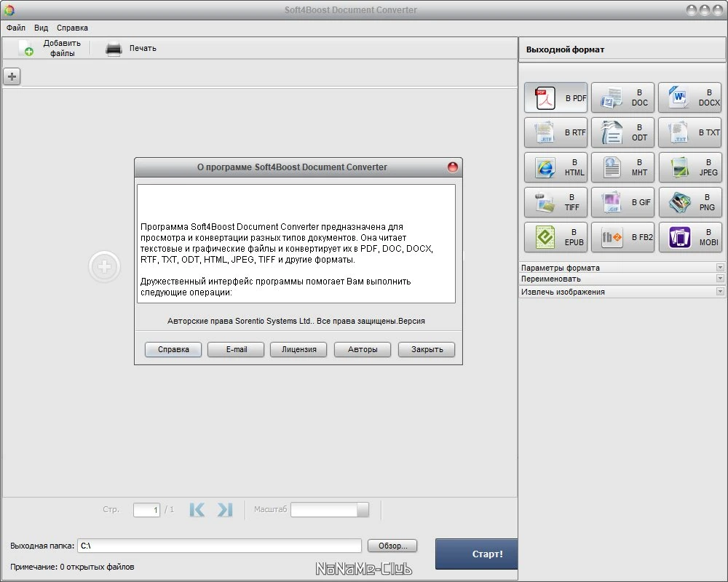Select the To RTF format
This screenshot has height=582, width=728.
tap(555, 132)
